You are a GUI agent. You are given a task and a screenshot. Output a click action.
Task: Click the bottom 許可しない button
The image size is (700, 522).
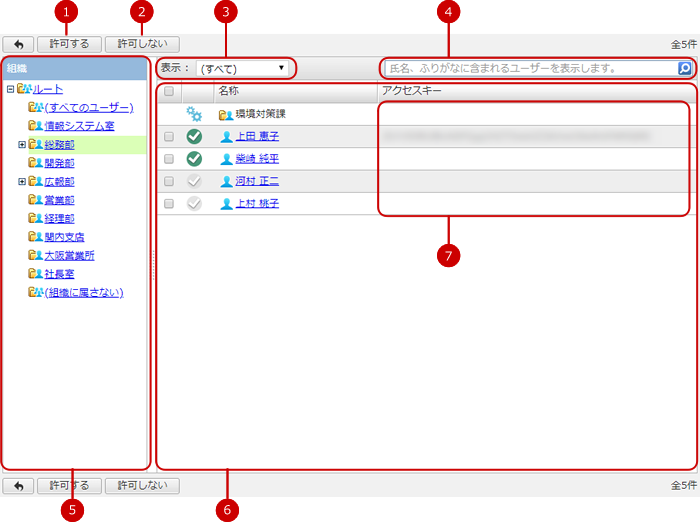pos(142,486)
